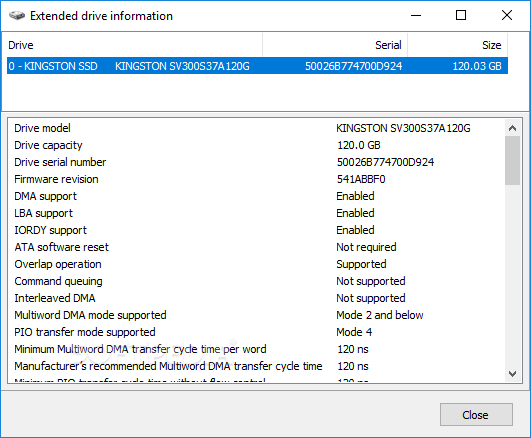Click serial 50026B774700D924 in details list
531x438 pixels.
pos(385,162)
